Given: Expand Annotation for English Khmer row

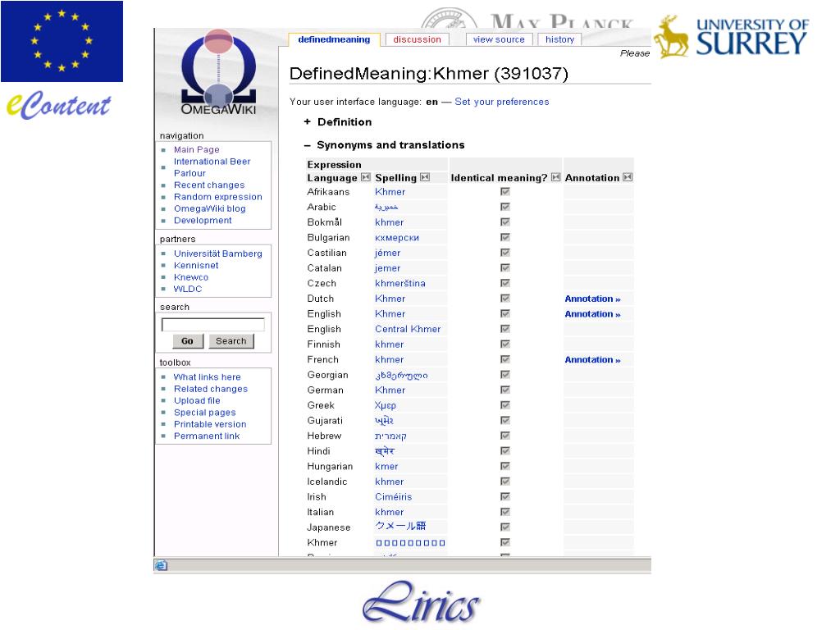Looking at the screenshot, I should pos(592,314).
